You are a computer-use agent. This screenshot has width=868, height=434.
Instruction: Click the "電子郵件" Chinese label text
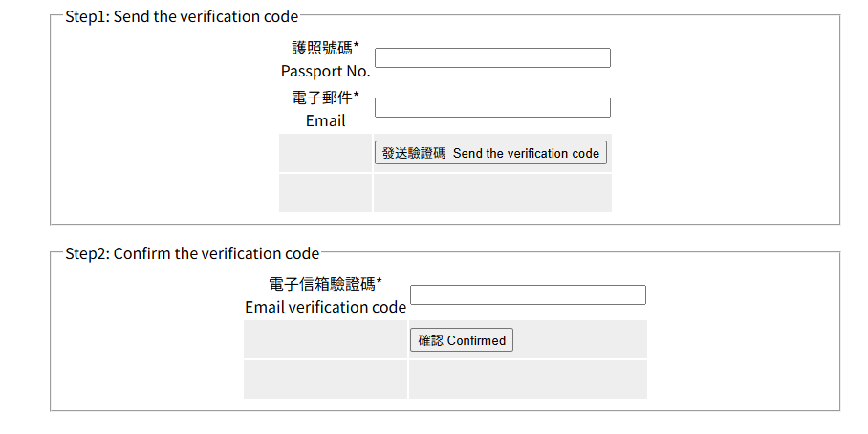click(x=321, y=98)
